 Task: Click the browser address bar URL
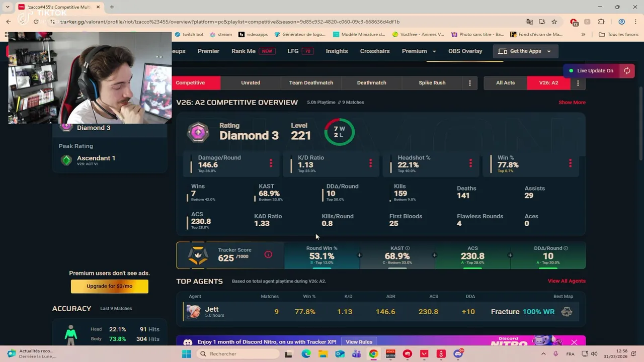(229, 22)
